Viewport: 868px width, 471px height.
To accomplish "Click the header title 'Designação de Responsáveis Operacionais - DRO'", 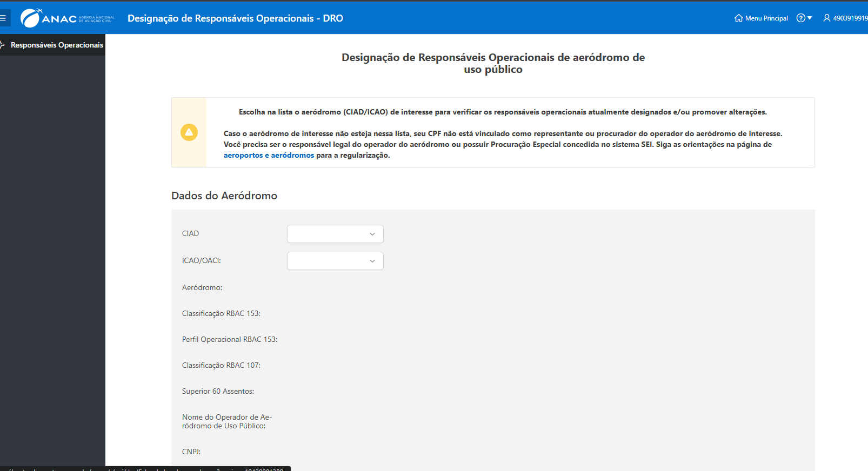I will (235, 18).
